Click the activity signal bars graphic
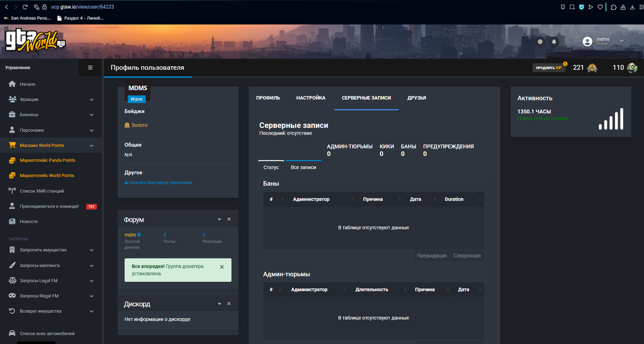The height and width of the screenshot is (344, 644). pyautogui.click(x=611, y=119)
